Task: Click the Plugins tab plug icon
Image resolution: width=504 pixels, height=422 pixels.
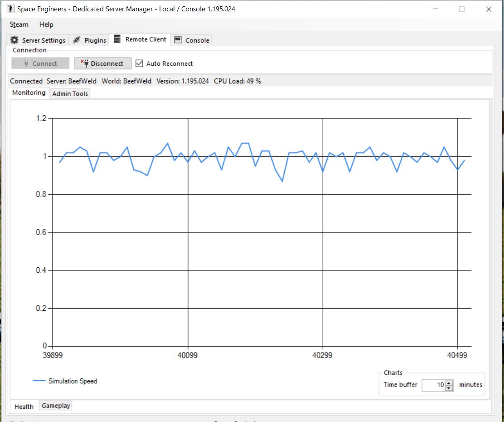Action: pos(77,40)
